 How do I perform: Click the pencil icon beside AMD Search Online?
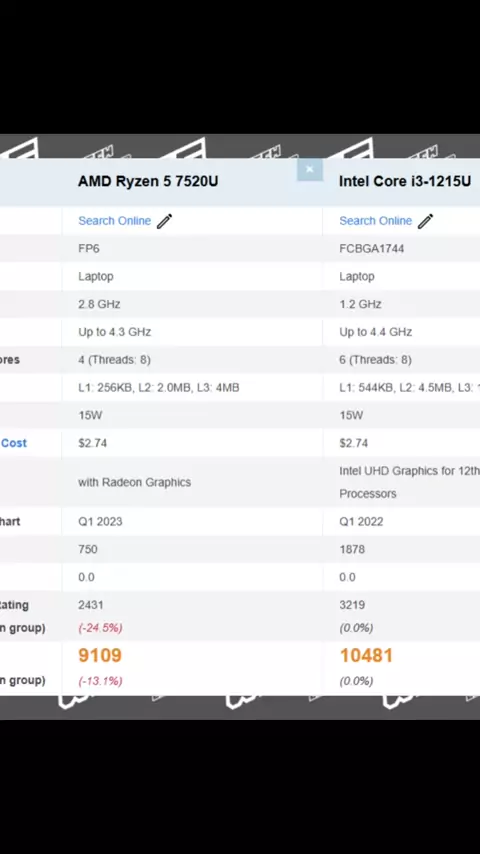(x=164, y=221)
